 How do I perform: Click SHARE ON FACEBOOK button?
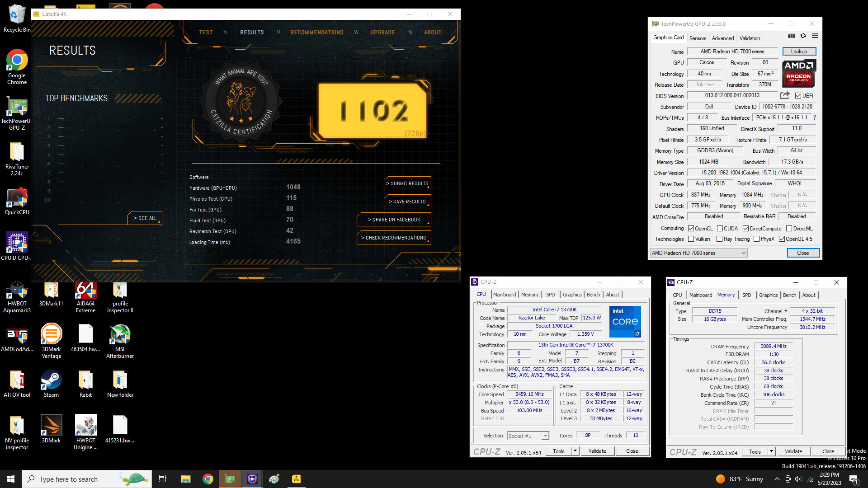pyautogui.click(x=394, y=220)
